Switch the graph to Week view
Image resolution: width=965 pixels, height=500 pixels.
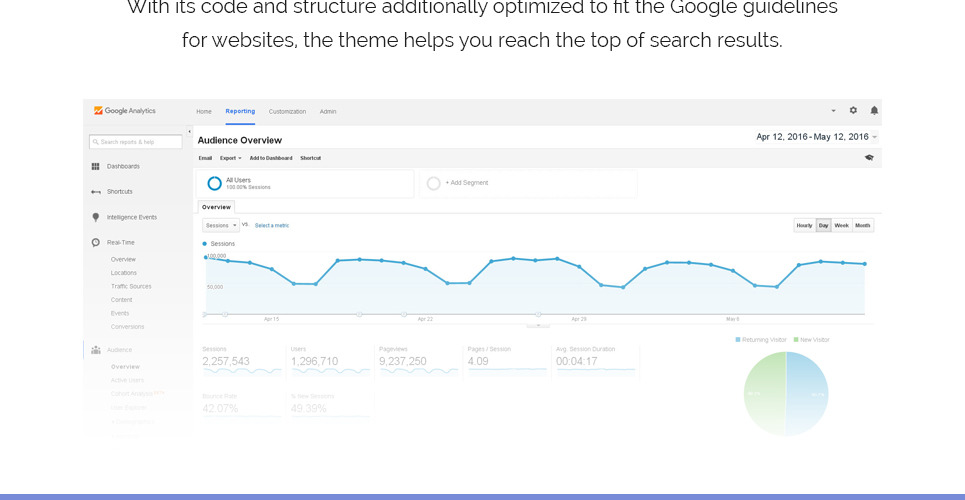click(x=842, y=226)
